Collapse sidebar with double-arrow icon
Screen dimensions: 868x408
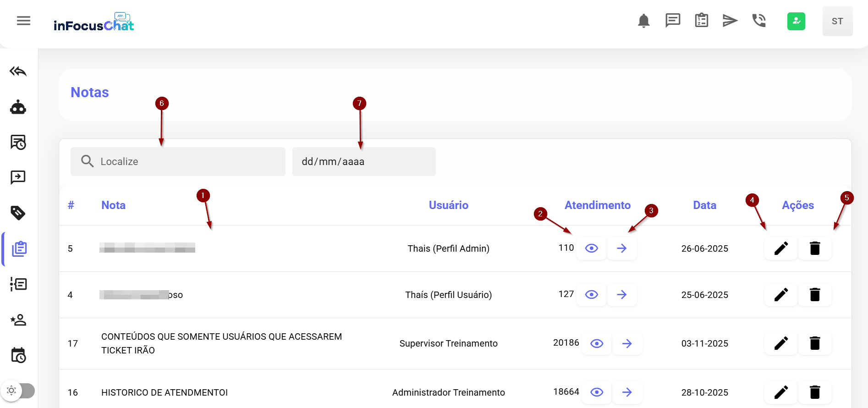[x=18, y=72]
